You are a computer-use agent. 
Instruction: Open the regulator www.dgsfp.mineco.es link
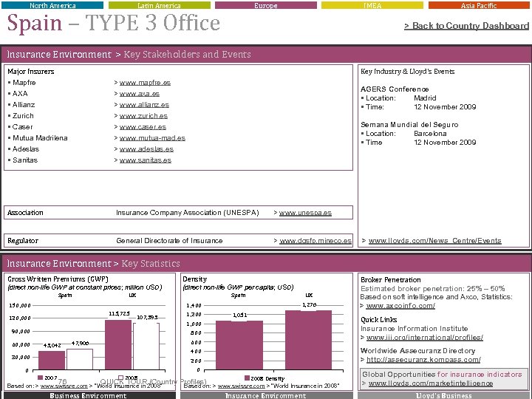click(x=316, y=241)
